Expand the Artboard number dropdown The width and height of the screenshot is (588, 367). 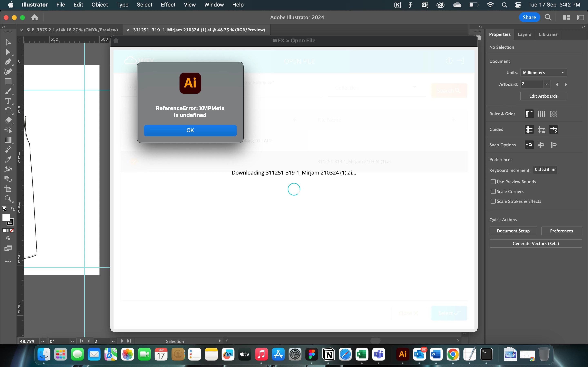pos(546,84)
